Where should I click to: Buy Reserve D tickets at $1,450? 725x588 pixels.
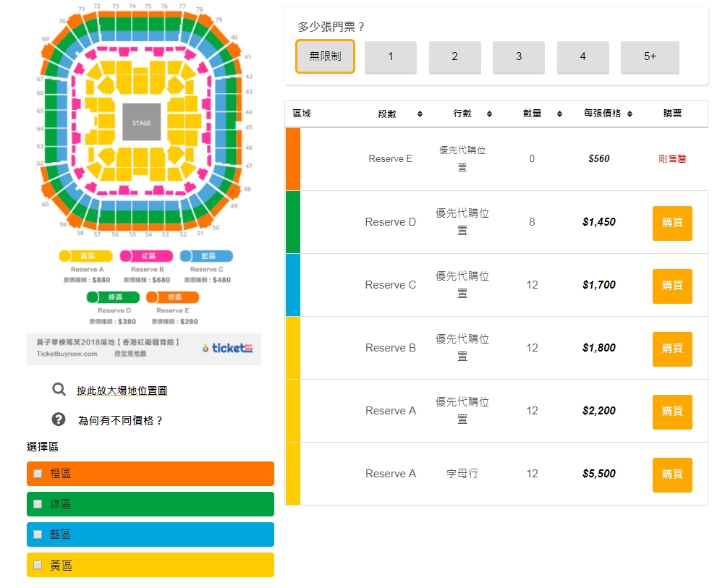point(672,223)
